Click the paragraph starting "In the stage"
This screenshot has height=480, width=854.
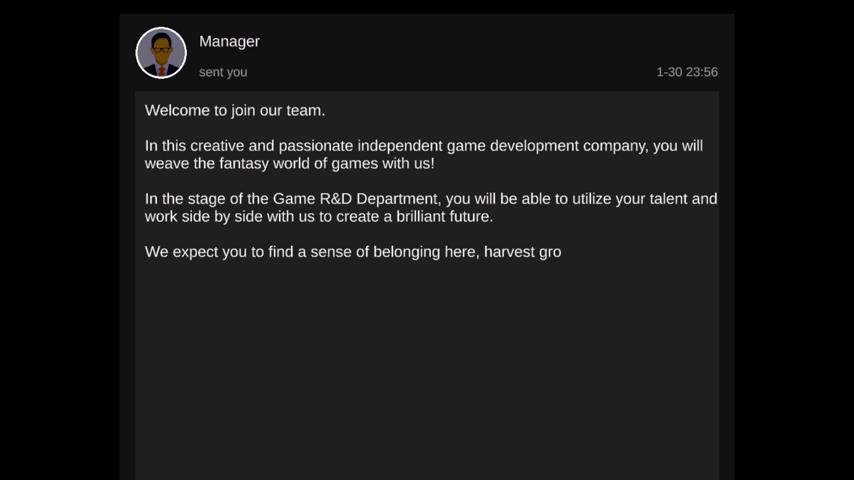point(430,207)
